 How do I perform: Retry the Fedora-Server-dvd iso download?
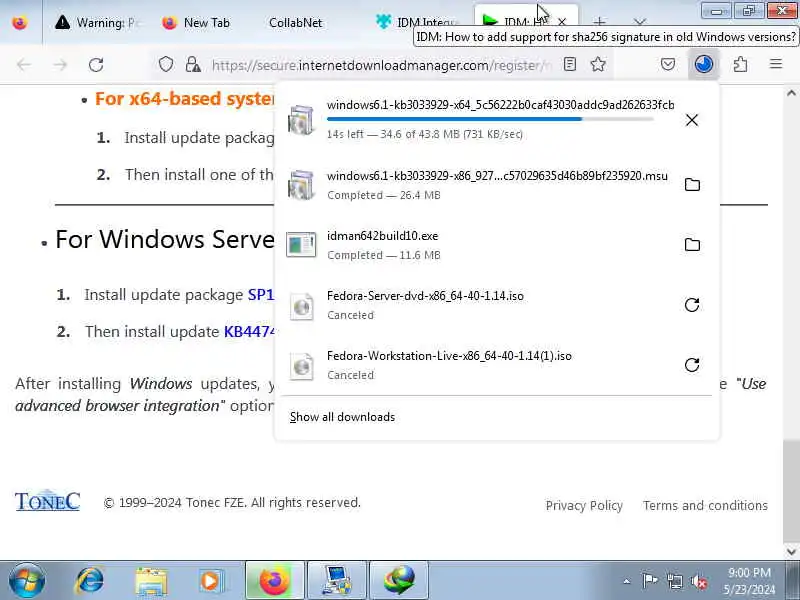692,305
